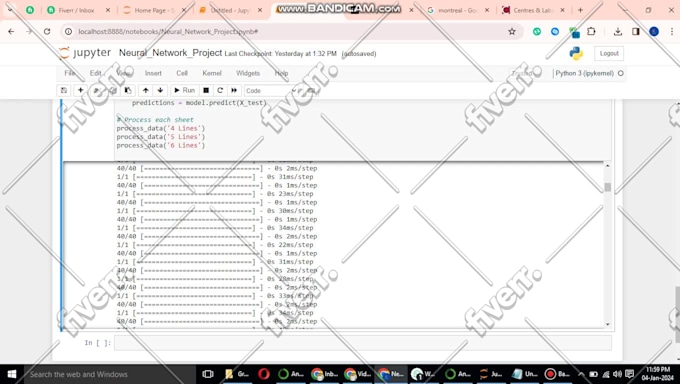Open the Windows Start button

12,374
